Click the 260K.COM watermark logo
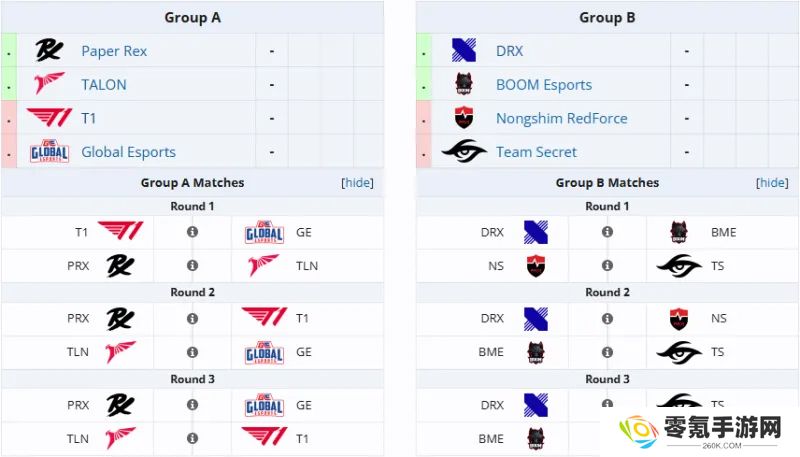Image resolution: width=800 pixels, height=457 pixels. [701, 431]
